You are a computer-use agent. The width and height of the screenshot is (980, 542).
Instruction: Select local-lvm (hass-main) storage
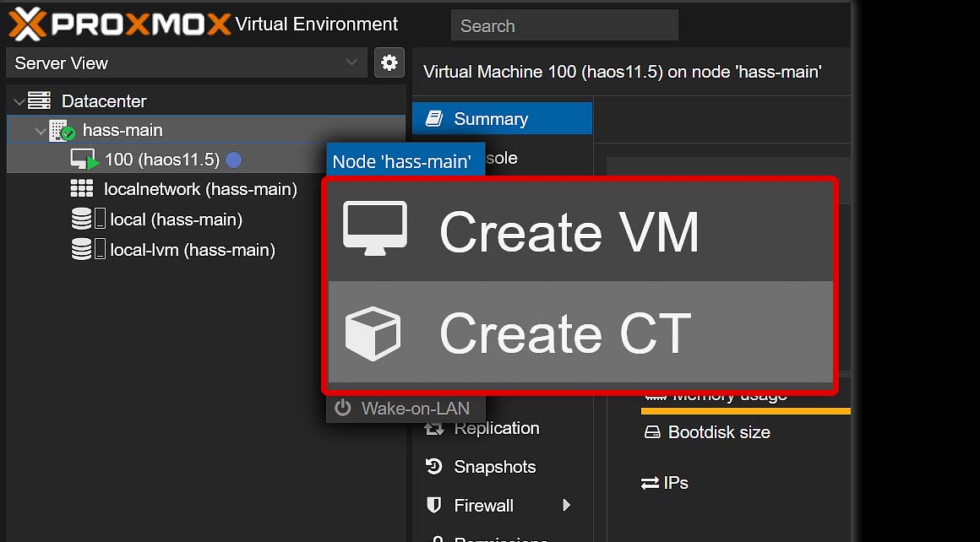pos(193,251)
